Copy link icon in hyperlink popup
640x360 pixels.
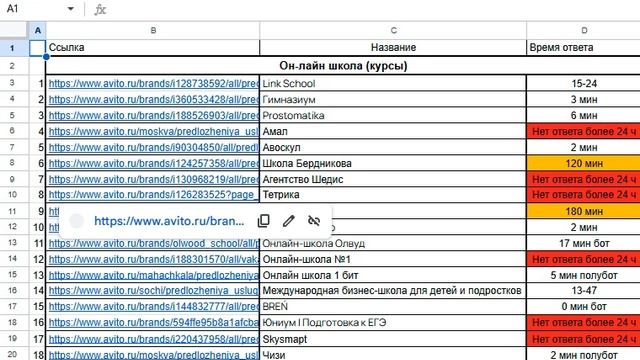pos(264,221)
